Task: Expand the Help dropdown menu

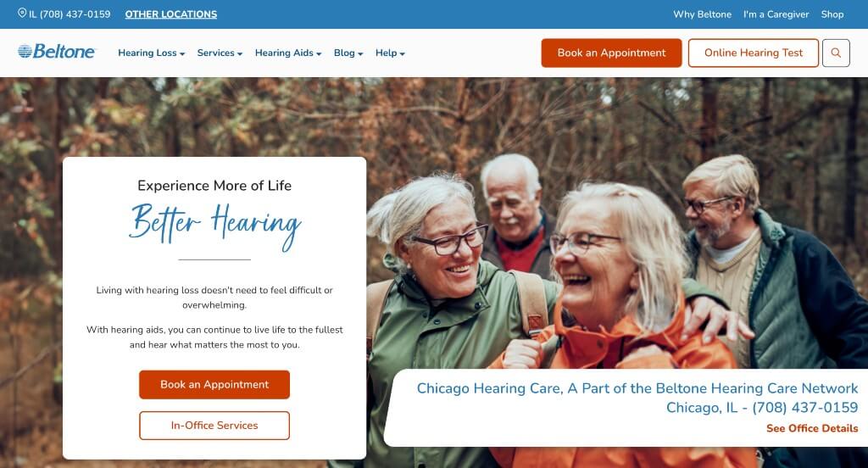Action: [390, 53]
